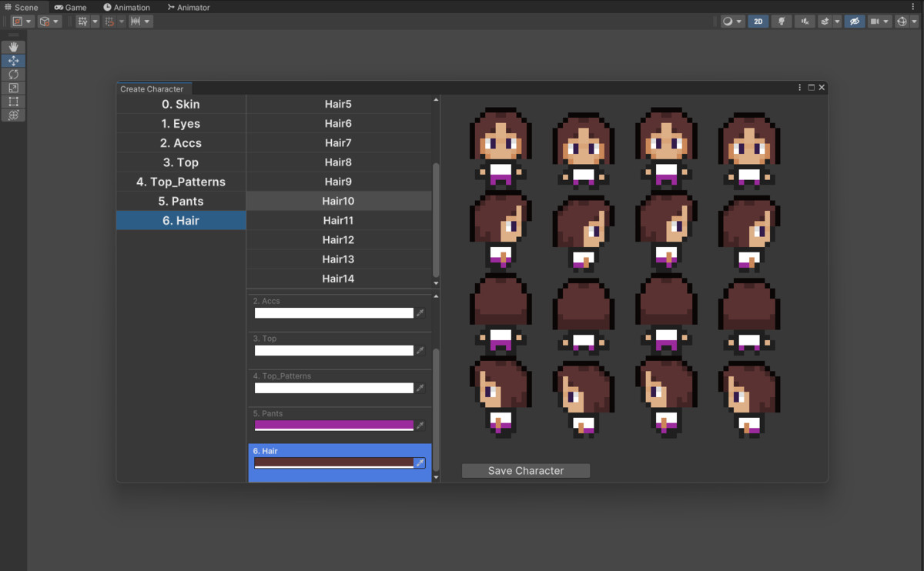
Task: Click the draw mode shading sphere icon
Action: [727, 22]
